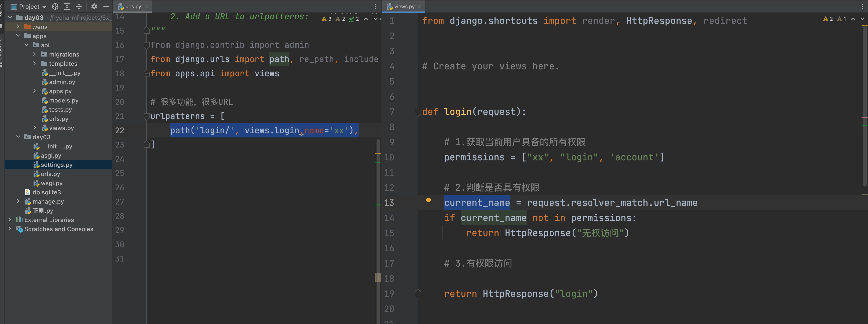
Task: Click the settings gear icon in Project panel
Action: tap(93, 6)
